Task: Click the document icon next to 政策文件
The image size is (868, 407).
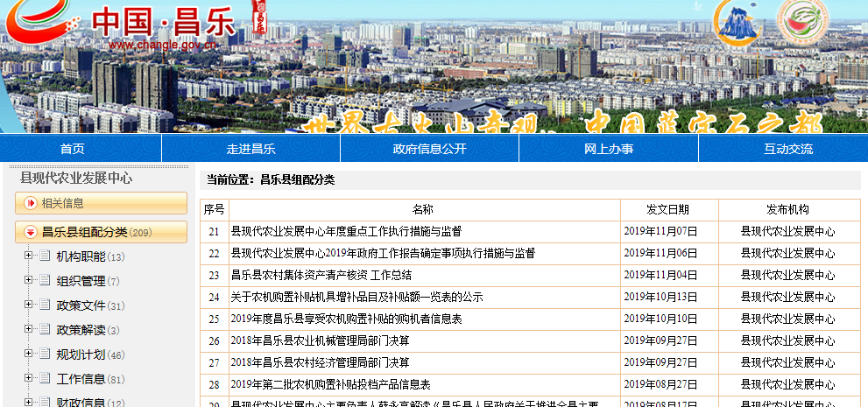Action: pos(44,305)
